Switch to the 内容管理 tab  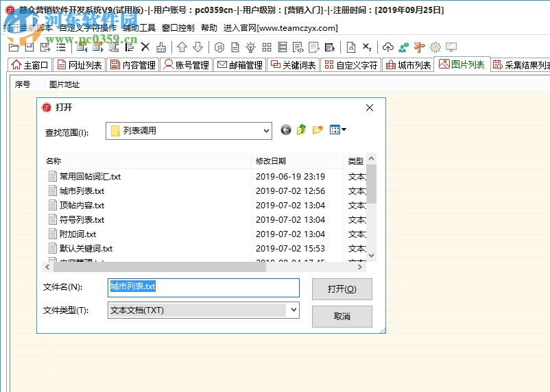(133, 65)
